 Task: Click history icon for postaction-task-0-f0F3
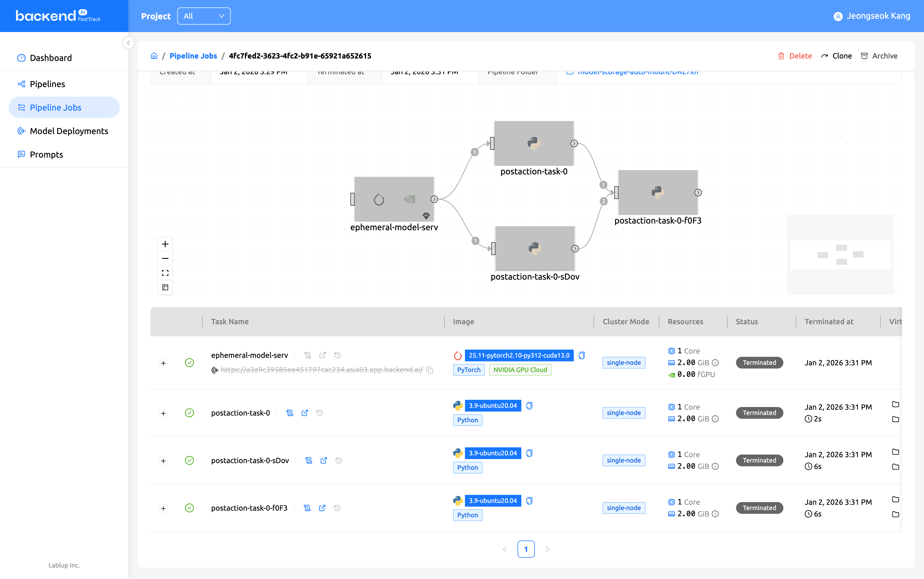[337, 508]
